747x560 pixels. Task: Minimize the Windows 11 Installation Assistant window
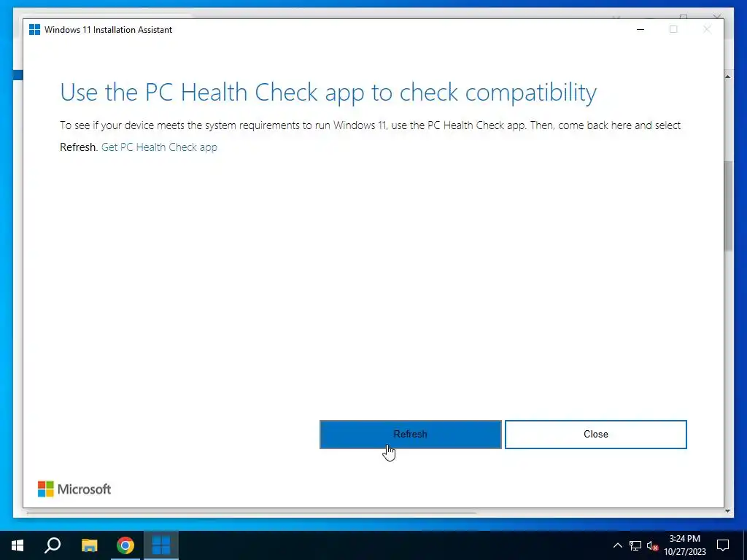640,29
